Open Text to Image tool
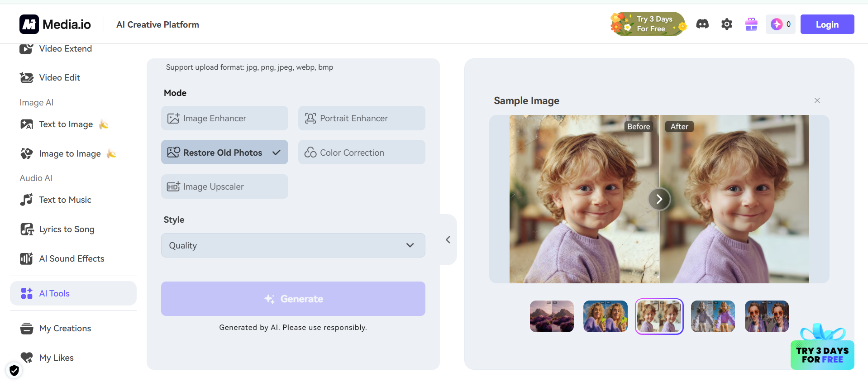This screenshot has height=382, width=868. point(66,124)
